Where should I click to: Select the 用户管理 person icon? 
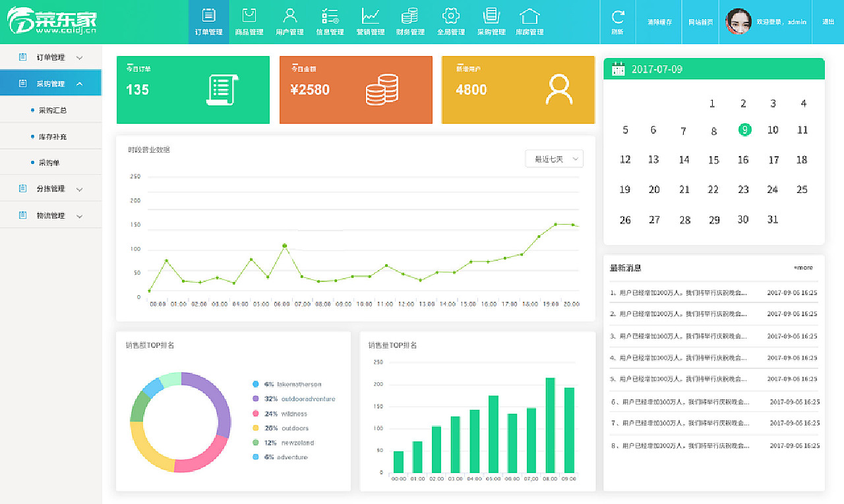tap(289, 15)
